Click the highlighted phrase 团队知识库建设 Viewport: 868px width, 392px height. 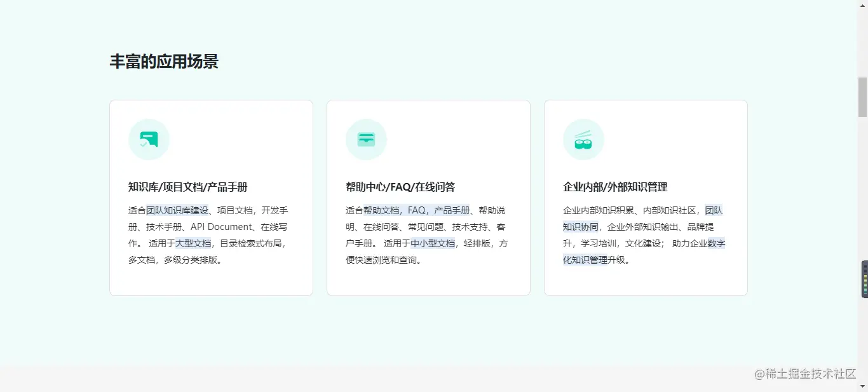(177, 210)
